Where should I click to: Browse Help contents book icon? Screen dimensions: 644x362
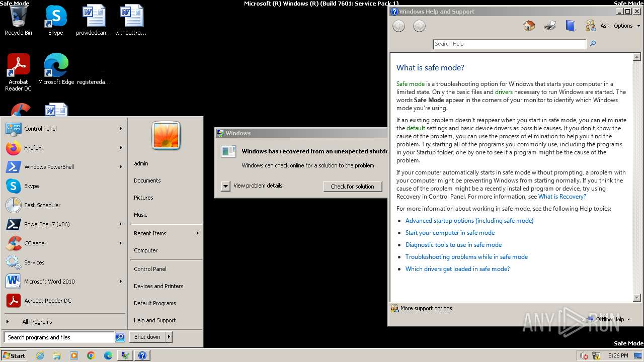pos(570,26)
